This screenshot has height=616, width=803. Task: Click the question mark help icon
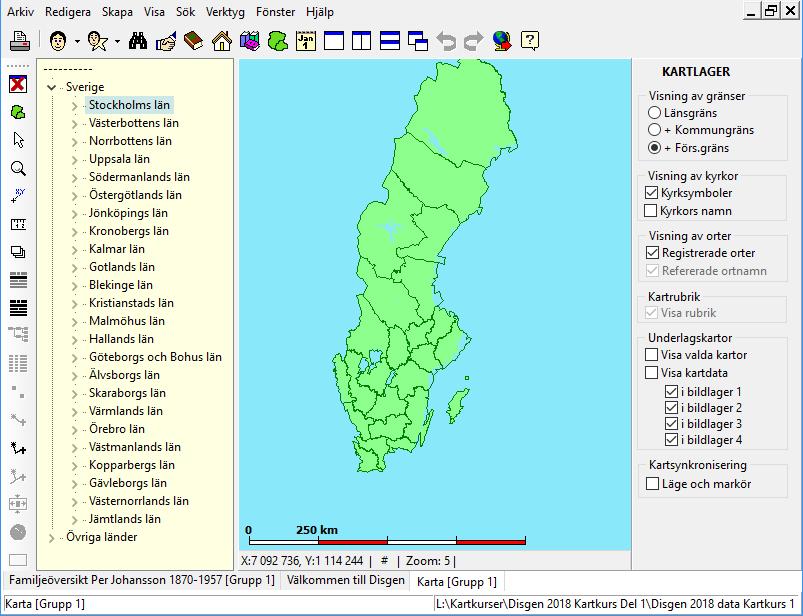point(530,40)
